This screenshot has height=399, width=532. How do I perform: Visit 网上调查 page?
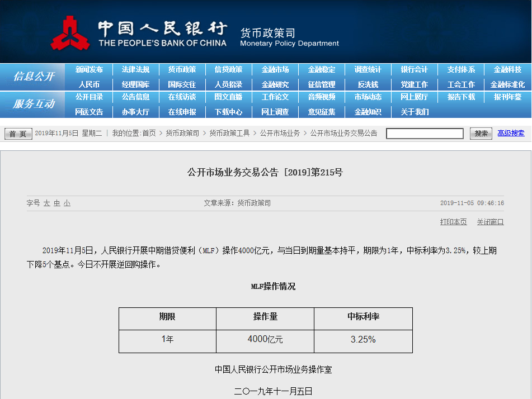tap(275, 112)
